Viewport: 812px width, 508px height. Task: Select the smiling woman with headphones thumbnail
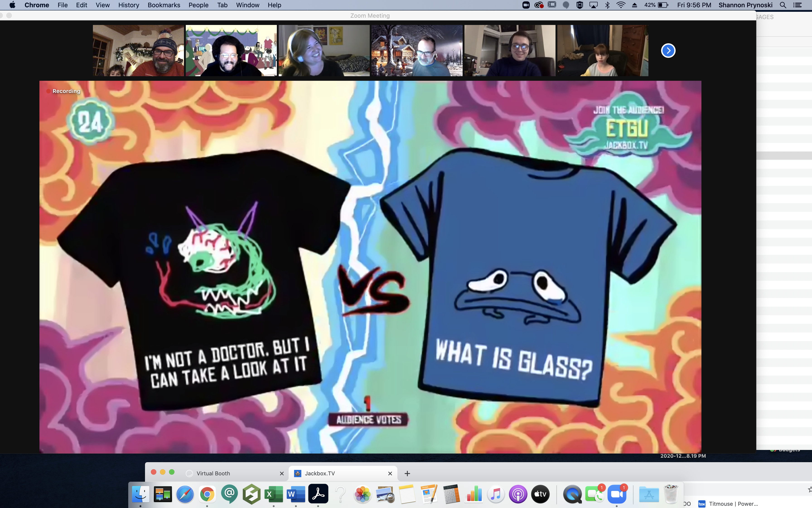coord(324,50)
